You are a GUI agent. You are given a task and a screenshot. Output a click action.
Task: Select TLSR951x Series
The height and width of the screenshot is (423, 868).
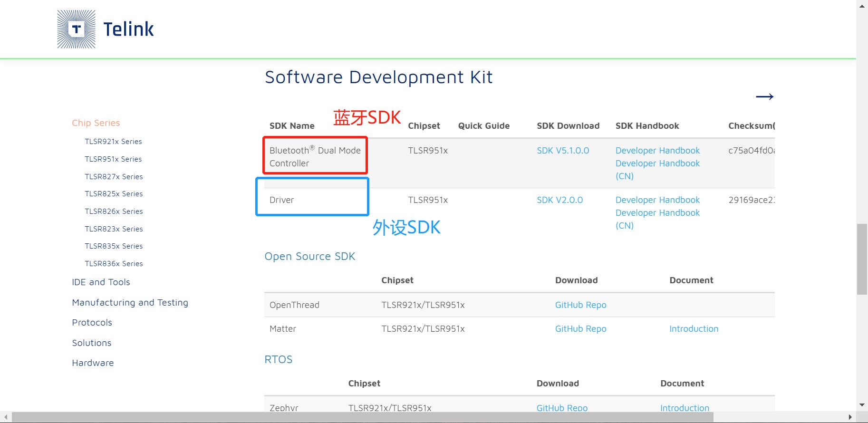tap(113, 159)
